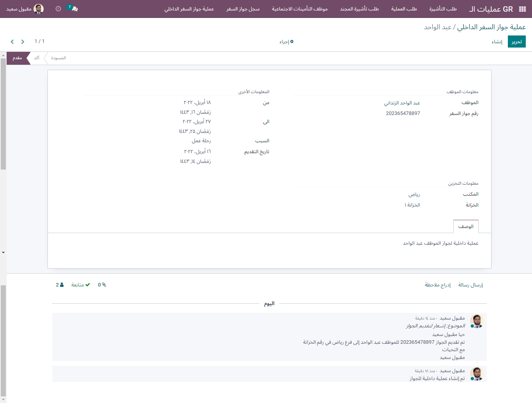
Task: Click the avatar beside إشعار لتقديم الجواز message
Action: pos(477,321)
